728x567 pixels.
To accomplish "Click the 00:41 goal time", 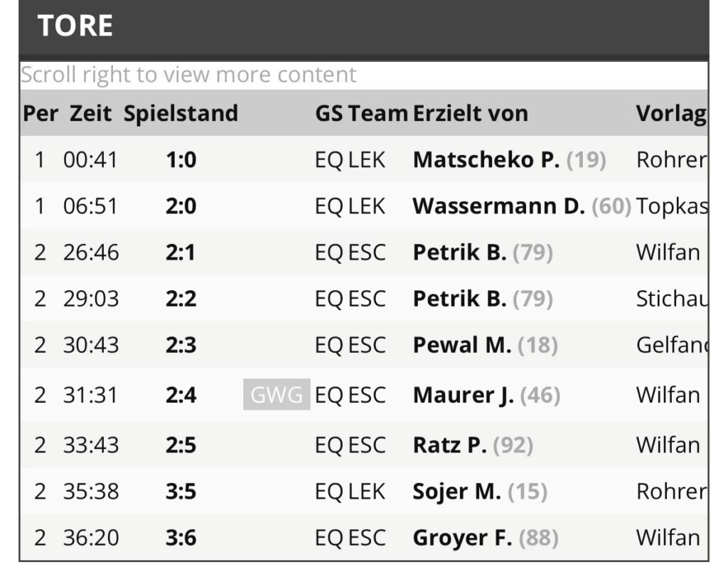I will pyautogui.click(x=90, y=160).
